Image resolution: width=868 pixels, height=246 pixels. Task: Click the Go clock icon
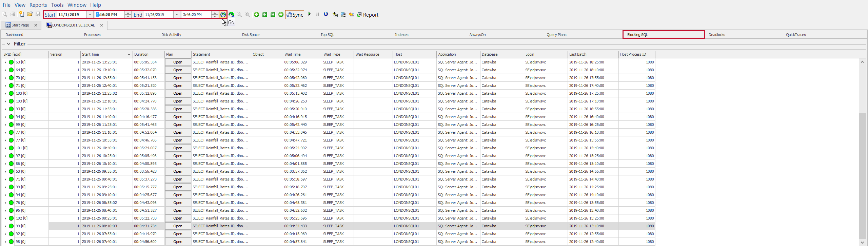(x=223, y=15)
